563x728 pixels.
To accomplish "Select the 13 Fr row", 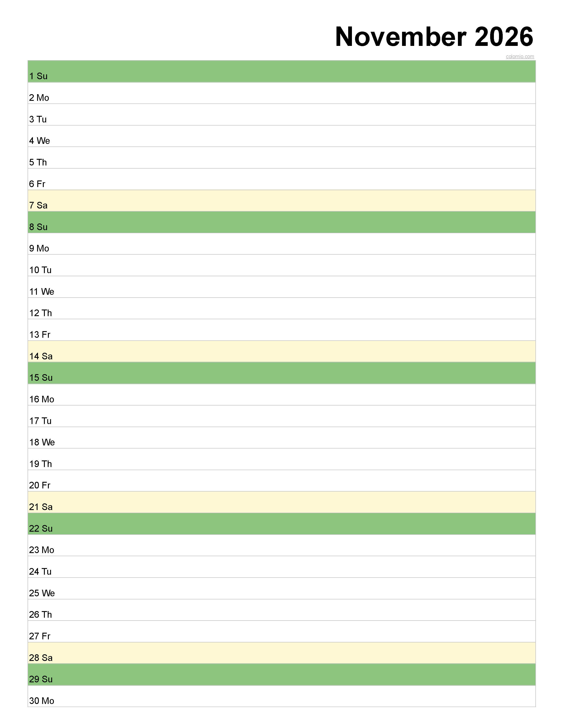I will pos(281,330).
